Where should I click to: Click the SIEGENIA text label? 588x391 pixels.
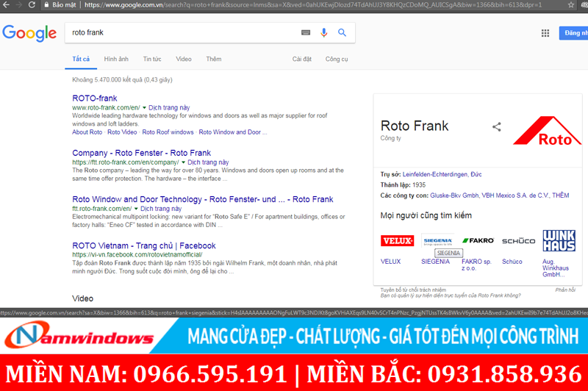(x=435, y=262)
